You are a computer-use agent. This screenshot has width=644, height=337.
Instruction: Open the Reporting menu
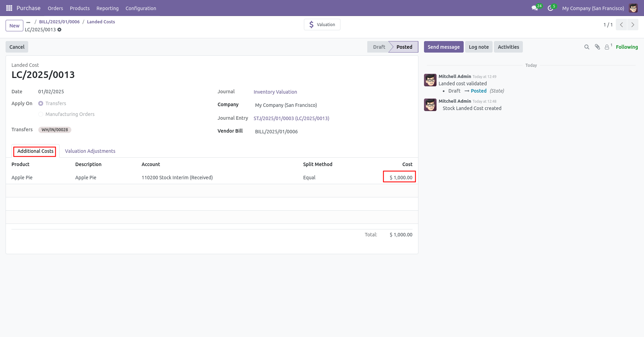tap(108, 8)
